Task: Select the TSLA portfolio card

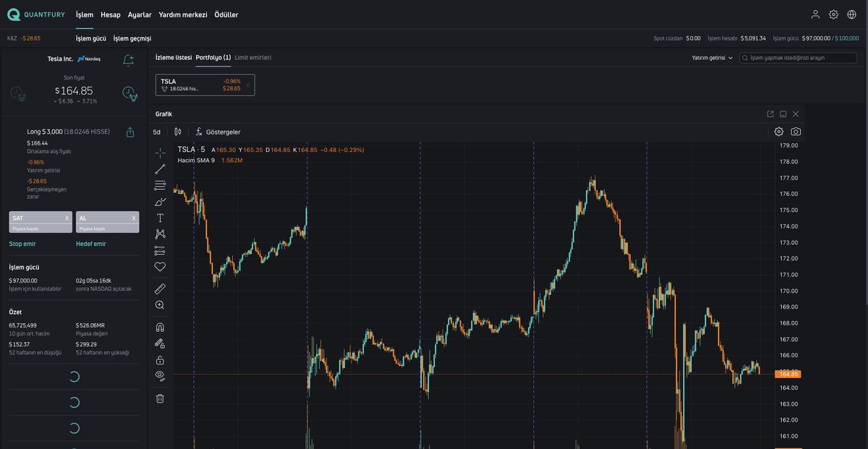Action: [x=205, y=85]
